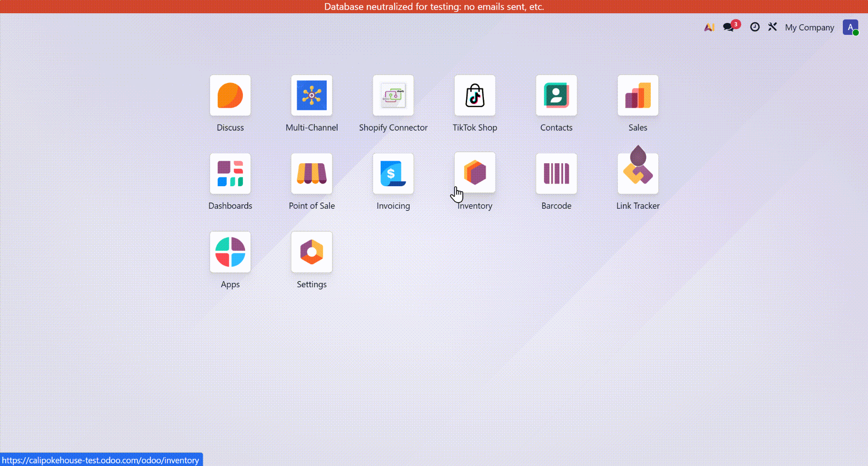Open the user avatar menu

pyautogui.click(x=850, y=27)
